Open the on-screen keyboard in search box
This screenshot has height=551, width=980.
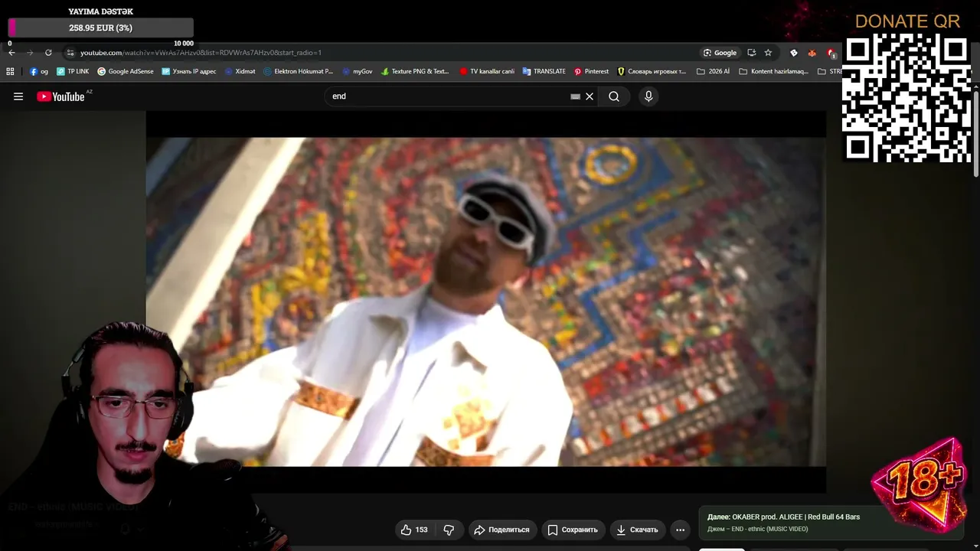575,96
